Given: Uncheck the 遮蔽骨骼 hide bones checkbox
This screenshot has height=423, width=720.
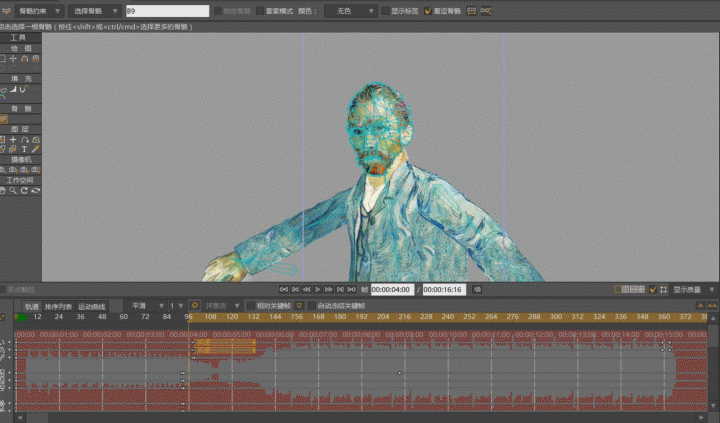Looking at the screenshot, I should click(x=428, y=11).
